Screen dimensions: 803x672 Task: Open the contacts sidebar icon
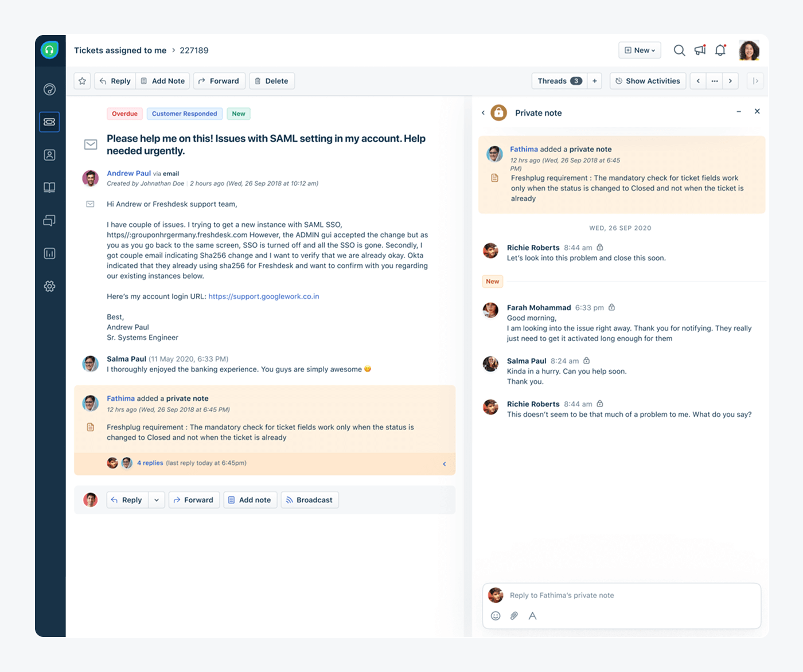pyautogui.click(x=50, y=155)
